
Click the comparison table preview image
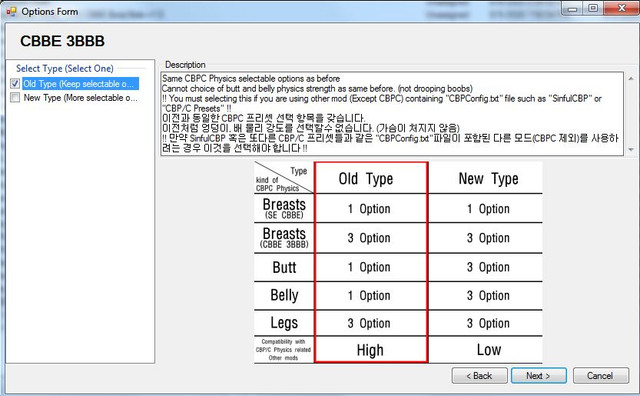click(x=398, y=262)
